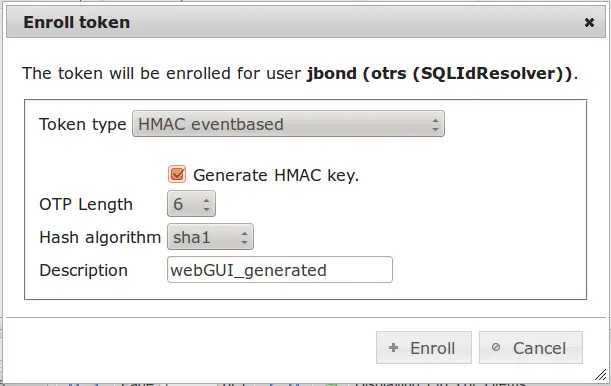Click the arrows on the sha1 selector
The height and width of the screenshot is (386, 611).
[x=244, y=238]
